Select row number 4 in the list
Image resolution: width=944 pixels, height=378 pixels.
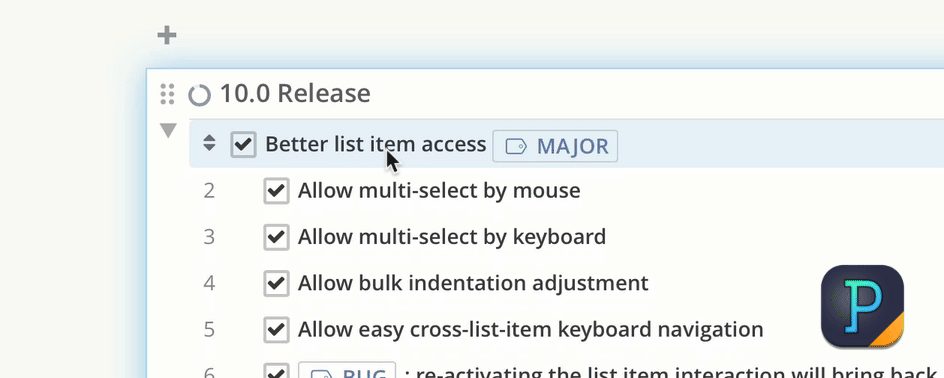point(209,283)
